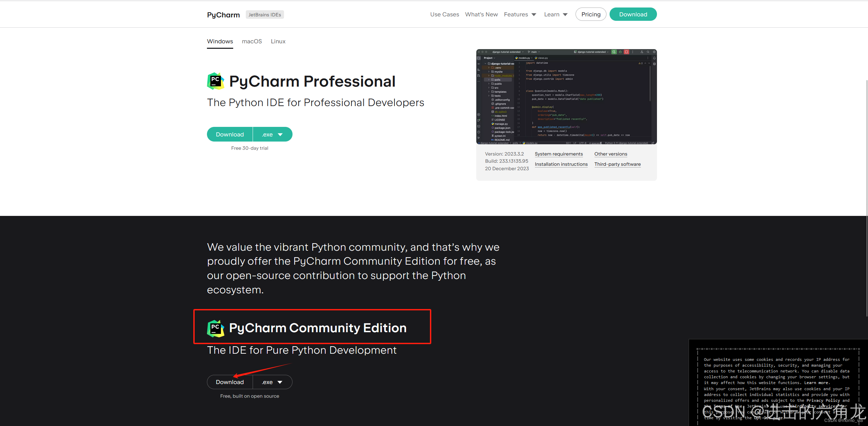
Task: Open the Use Cases menu item
Action: tap(444, 14)
